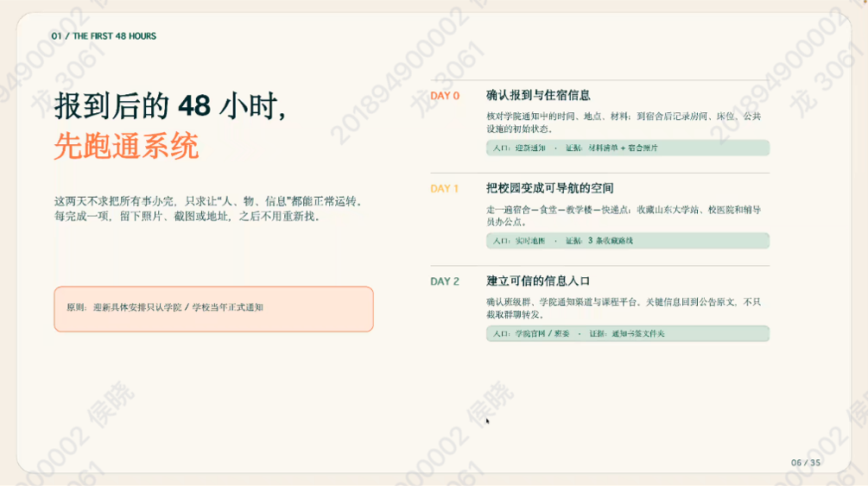
Task: Click the green tag 入口：实时地图
Action: click(x=628, y=241)
